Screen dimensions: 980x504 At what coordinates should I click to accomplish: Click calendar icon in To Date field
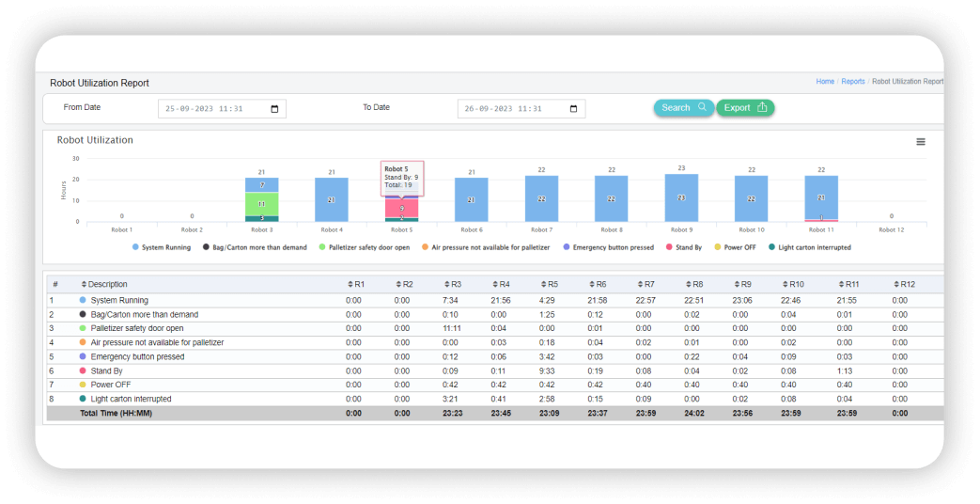[573, 109]
